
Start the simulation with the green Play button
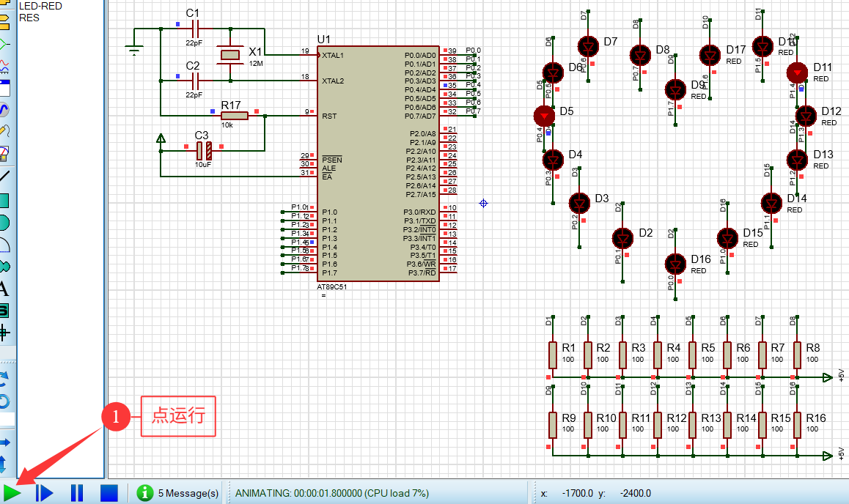pos(12,493)
